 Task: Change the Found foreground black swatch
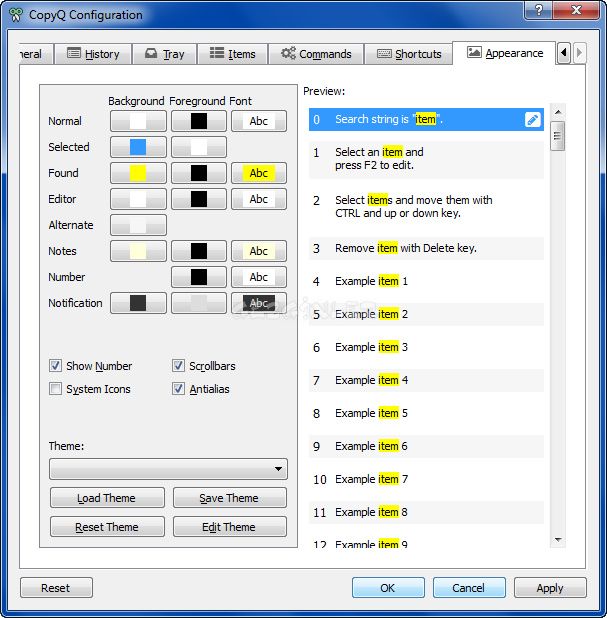(199, 173)
